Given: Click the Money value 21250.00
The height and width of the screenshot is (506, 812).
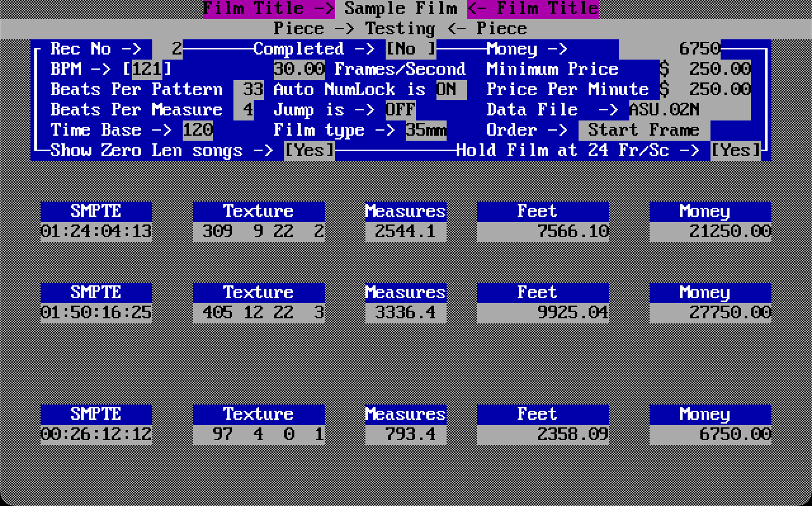Looking at the screenshot, I should (x=710, y=232).
